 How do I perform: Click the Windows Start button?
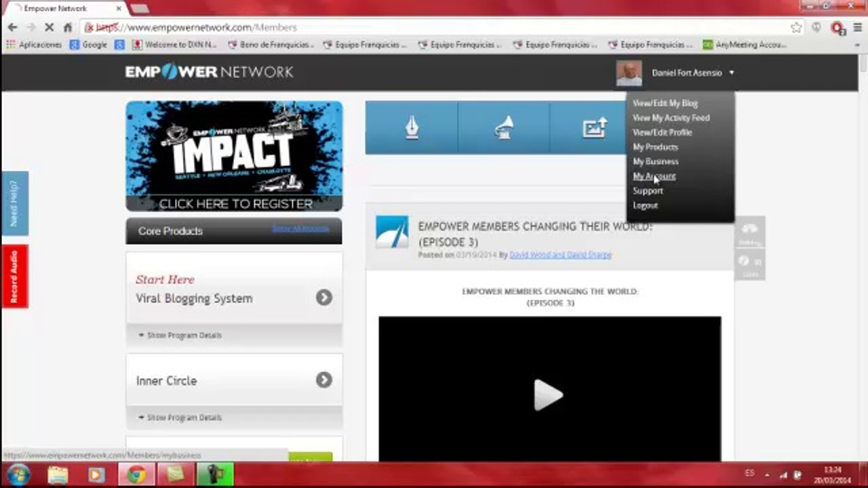click(x=17, y=475)
